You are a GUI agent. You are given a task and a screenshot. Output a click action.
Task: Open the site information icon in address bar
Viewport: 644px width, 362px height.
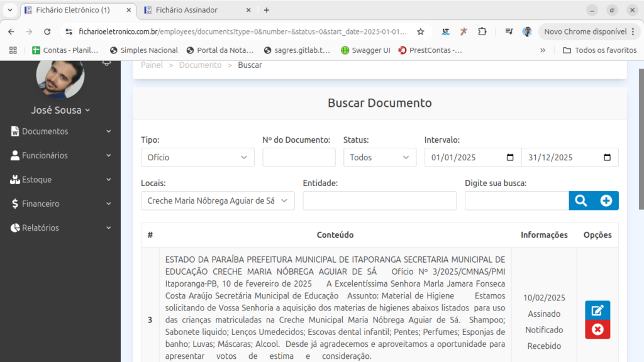tap(69, 31)
